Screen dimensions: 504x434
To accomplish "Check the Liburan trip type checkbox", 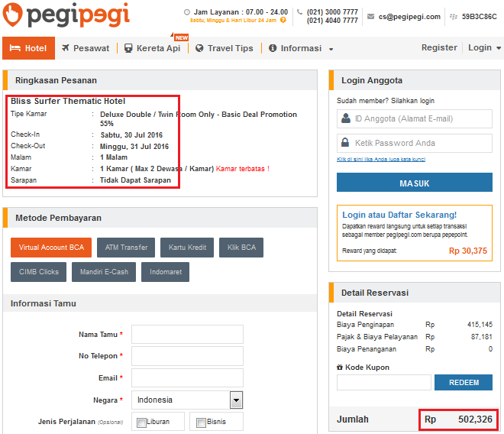I will (x=141, y=423).
